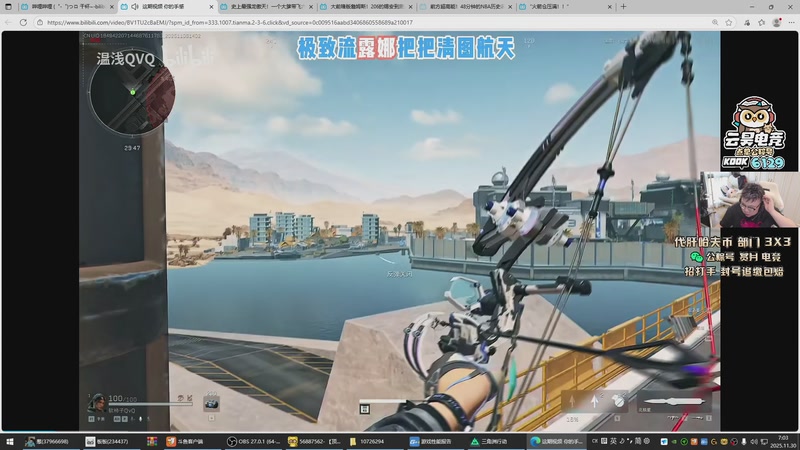Screen dimensions: 800x450
Task: Open the fifth tab mentioning NBA历史
Action: tap(466, 7)
